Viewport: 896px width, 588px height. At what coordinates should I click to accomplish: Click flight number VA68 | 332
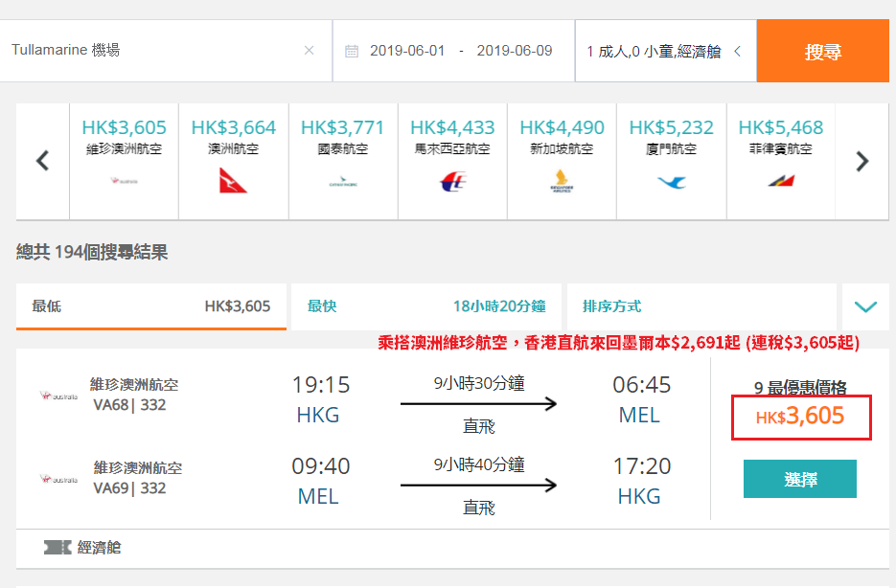pos(129,405)
